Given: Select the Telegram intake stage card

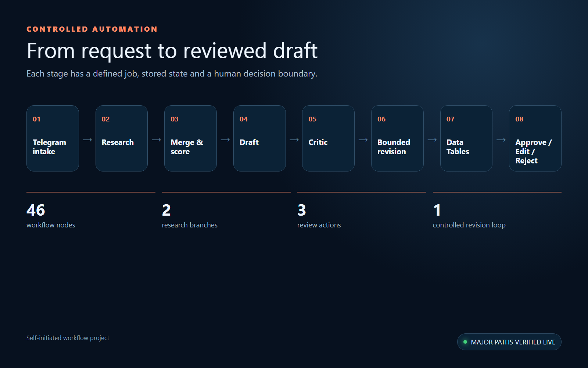Looking at the screenshot, I should coord(53,138).
